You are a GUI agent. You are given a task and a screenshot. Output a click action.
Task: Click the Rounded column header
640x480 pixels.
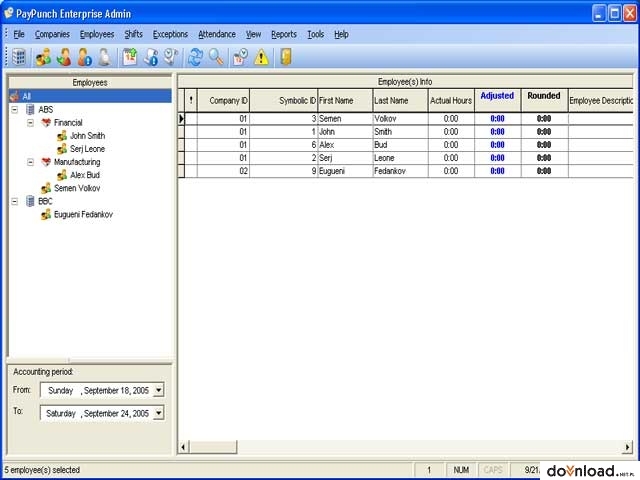(544, 100)
